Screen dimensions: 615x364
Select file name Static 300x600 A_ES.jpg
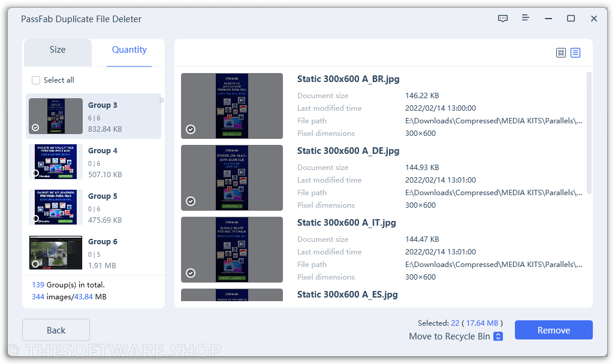coord(348,295)
